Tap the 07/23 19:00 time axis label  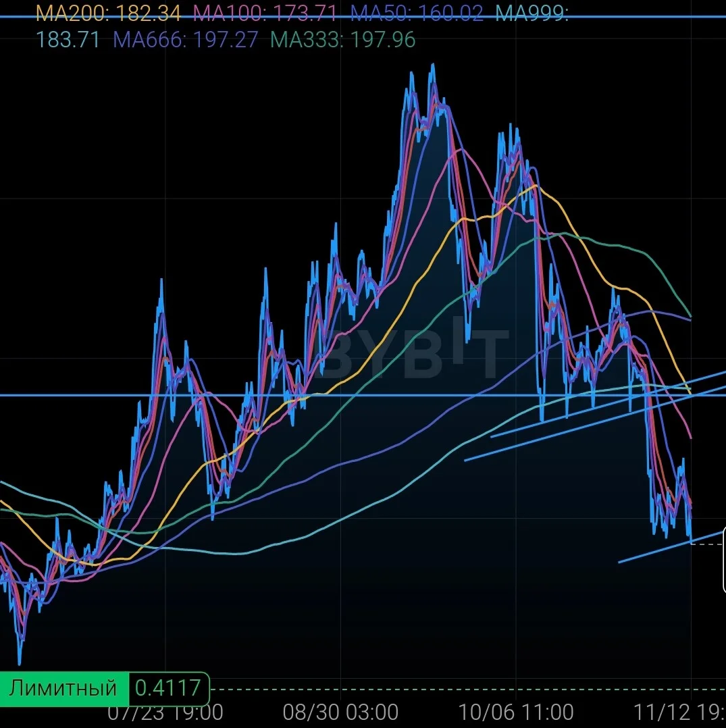click(165, 712)
